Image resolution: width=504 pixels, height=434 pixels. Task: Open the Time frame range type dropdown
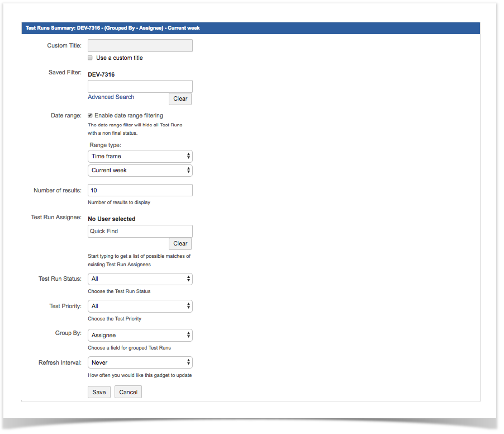point(140,157)
